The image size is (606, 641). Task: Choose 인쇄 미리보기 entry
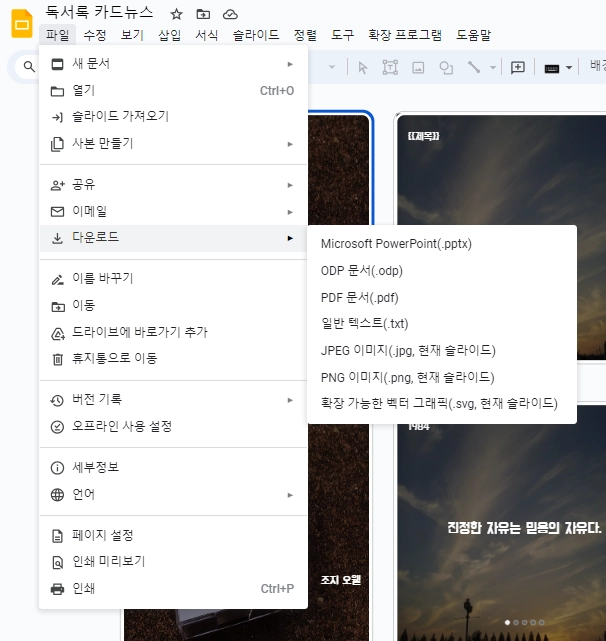173,562
